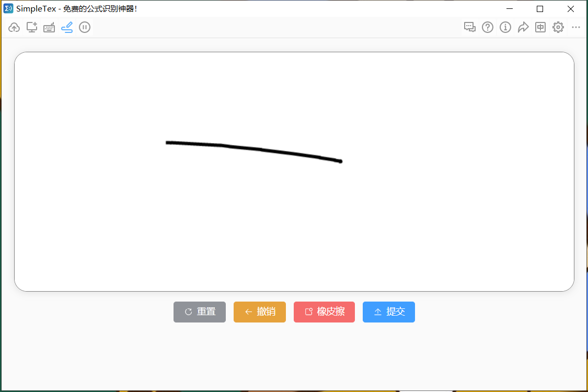Switch language with the 中 icon
The image size is (588, 392).
pyautogui.click(x=540, y=28)
